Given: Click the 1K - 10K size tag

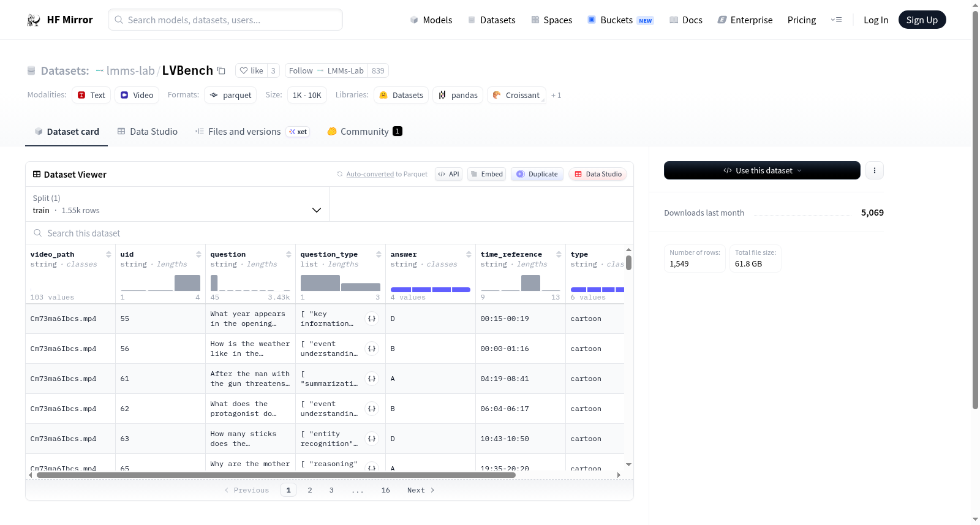Looking at the screenshot, I should tap(307, 95).
